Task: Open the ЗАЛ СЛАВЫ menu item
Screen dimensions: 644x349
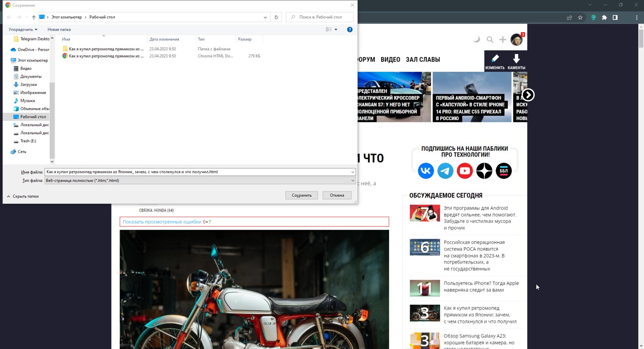Action: click(422, 59)
